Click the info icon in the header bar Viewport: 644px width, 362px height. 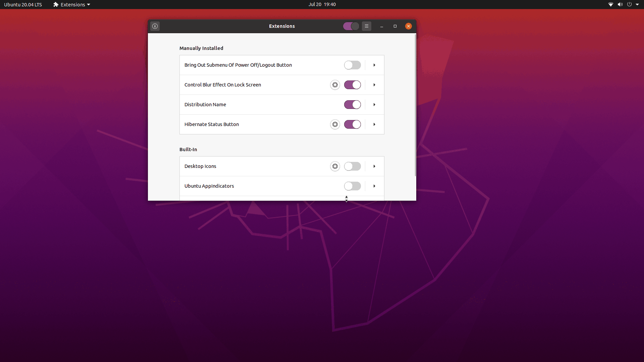click(155, 26)
